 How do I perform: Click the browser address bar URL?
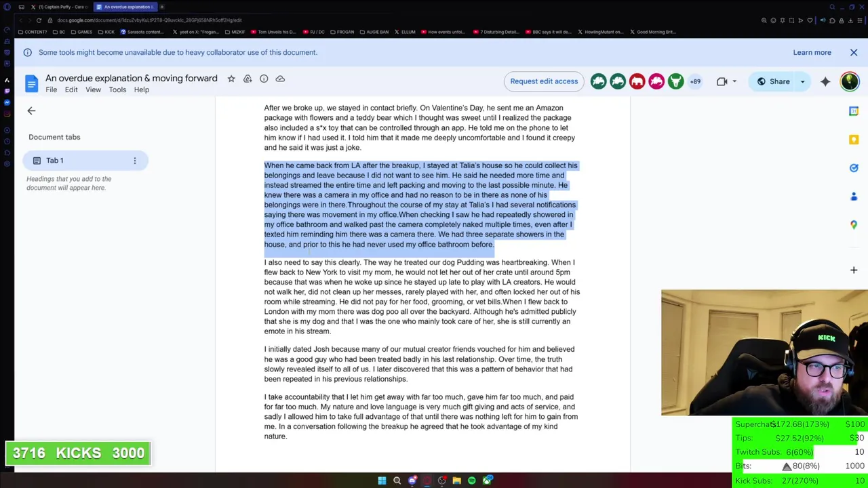tap(149, 20)
